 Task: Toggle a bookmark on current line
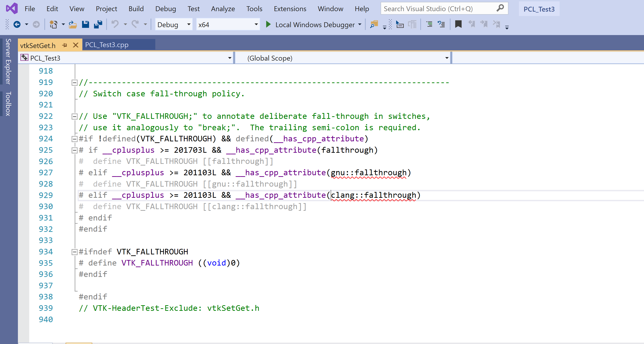458,24
